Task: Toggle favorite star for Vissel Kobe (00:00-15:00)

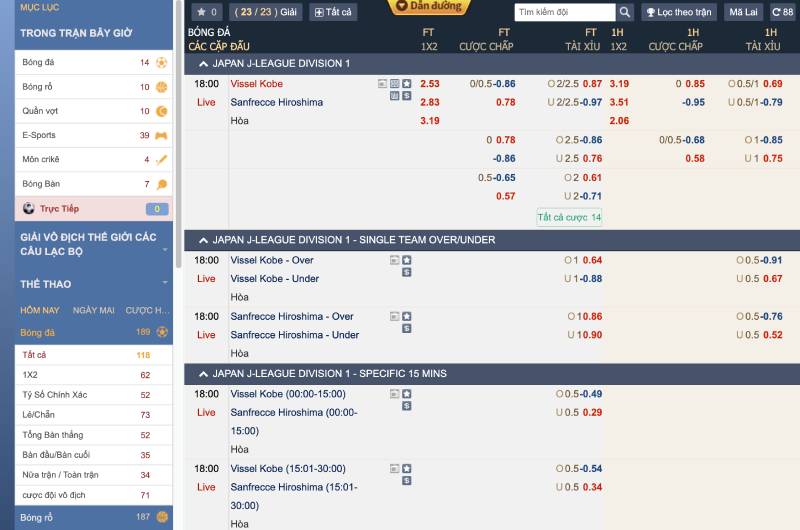Action: coord(407,394)
